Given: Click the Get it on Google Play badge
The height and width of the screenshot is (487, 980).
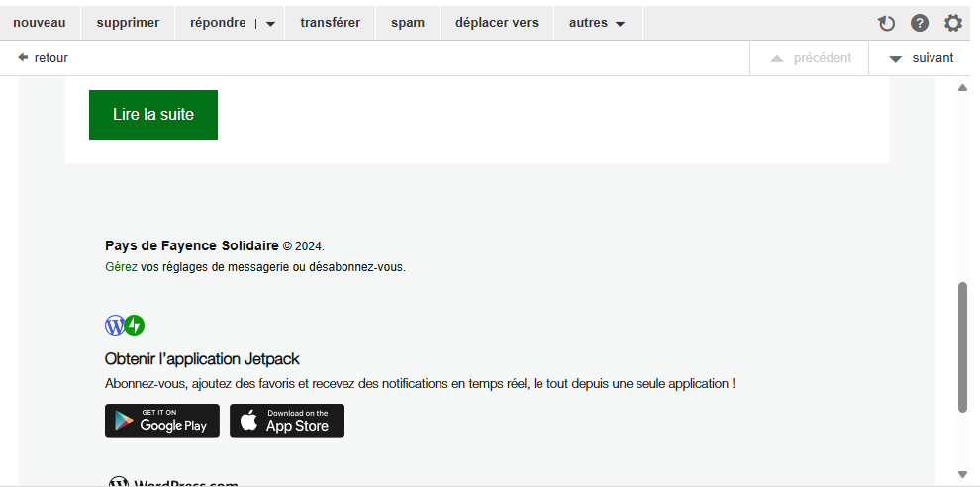Looking at the screenshot, I should coord(162,421).
